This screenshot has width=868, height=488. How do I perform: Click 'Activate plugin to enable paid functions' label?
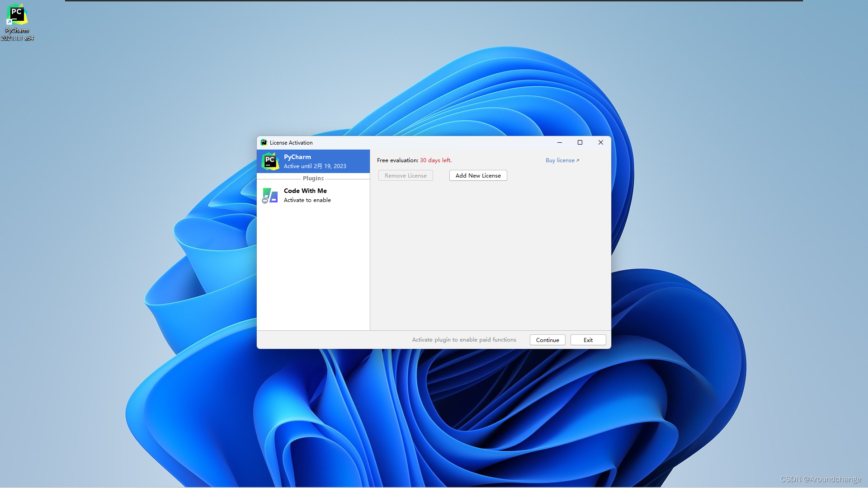point(464,340)
